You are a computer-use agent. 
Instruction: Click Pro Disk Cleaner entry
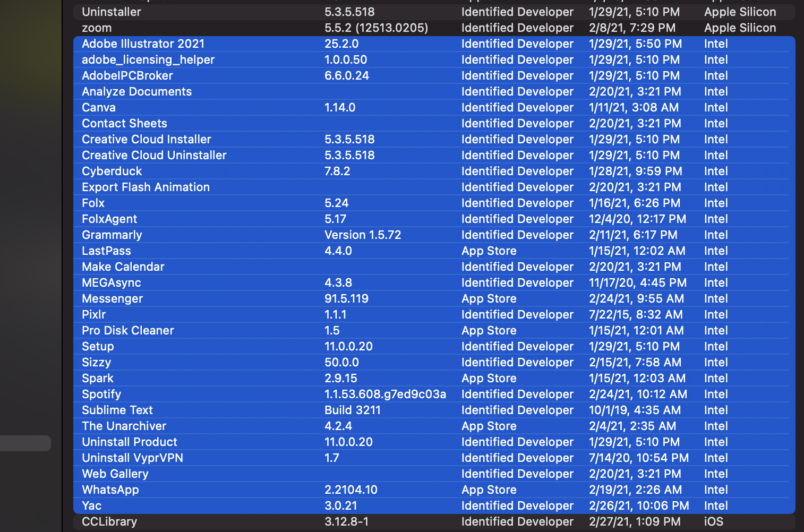coord(434,330)
